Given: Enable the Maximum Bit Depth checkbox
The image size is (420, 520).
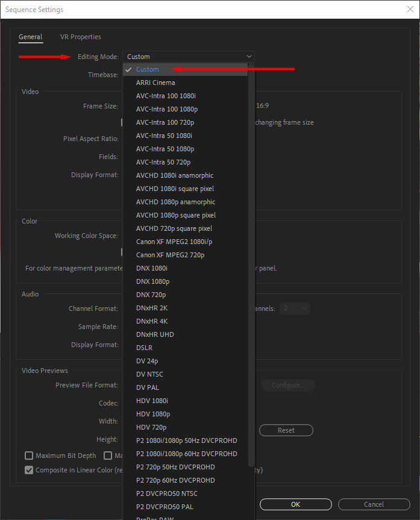Looking at the screenshot, I should 29,456.
